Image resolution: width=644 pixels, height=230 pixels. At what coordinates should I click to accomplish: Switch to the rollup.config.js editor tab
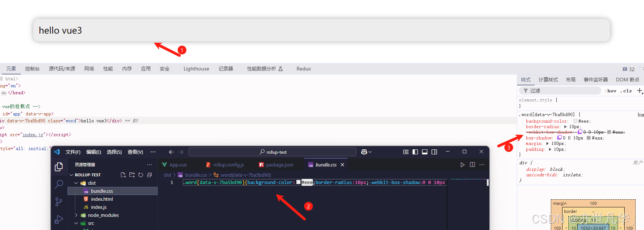click(x=225, y=165)
